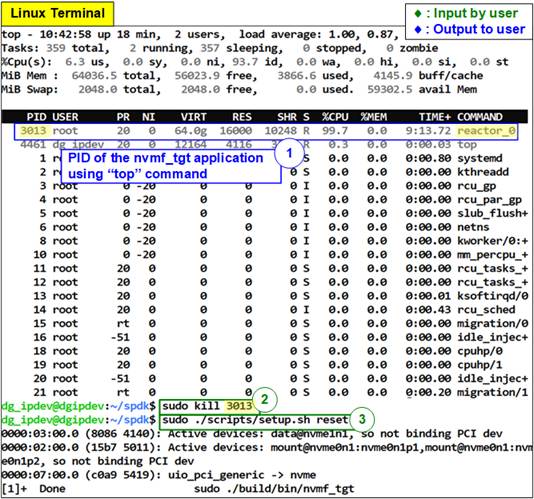Click the cpuhp/0 process name

click(x=480, y=351)
